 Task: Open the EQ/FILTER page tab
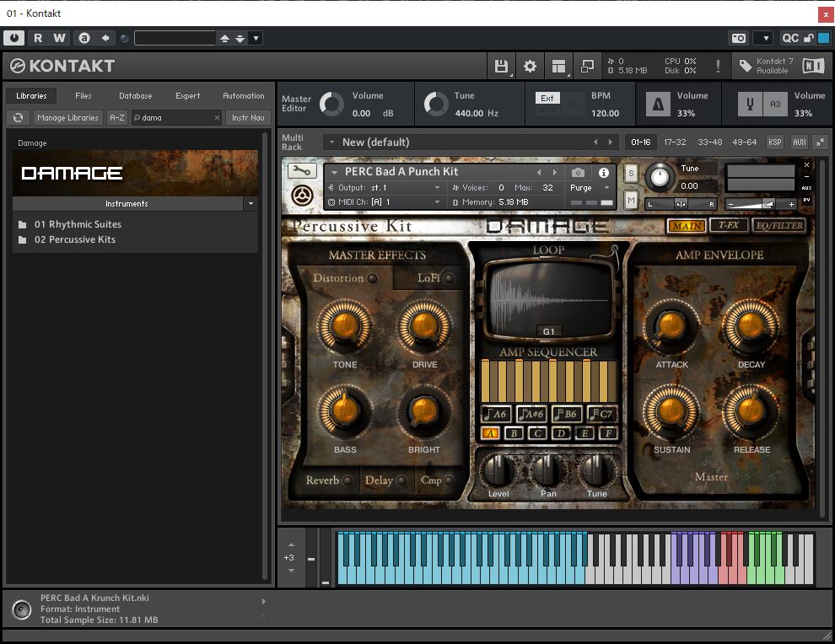tap(779, 225)
